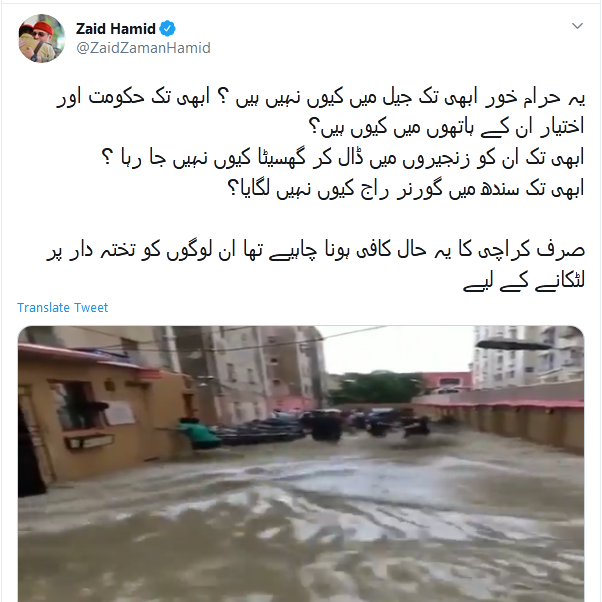Open the @ZaidZamanHamid handle link

point(143,48)
